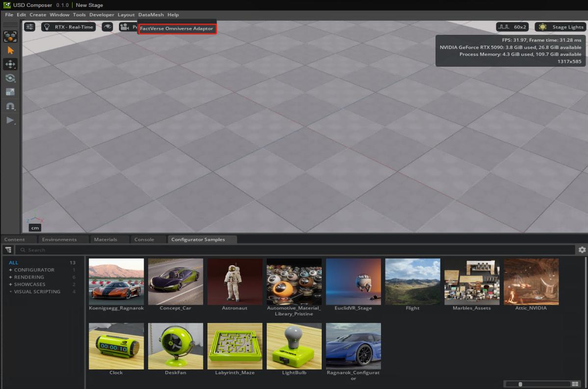This screenshot has height=389, width=588.
Task: Click the selection mode cubes icon
Action: 10,36
